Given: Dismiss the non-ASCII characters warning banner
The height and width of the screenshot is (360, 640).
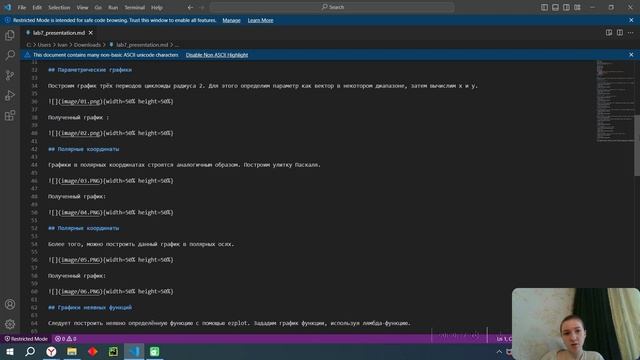Looking at the screenshot, I should pos(631,55).
